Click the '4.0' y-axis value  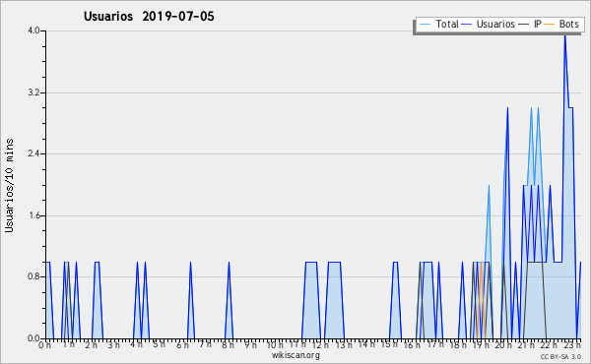[33, 30]
